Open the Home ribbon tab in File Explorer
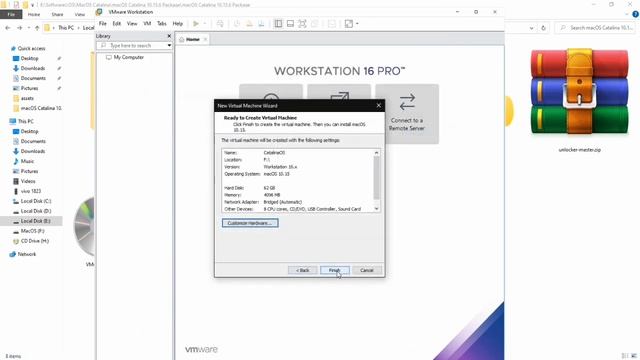Viewport: 640px width, 360px height. (34, 14)
